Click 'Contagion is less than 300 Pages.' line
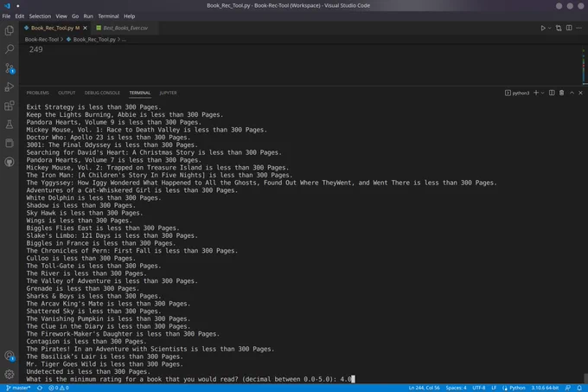The image size is (588, 392). point(86,341)
